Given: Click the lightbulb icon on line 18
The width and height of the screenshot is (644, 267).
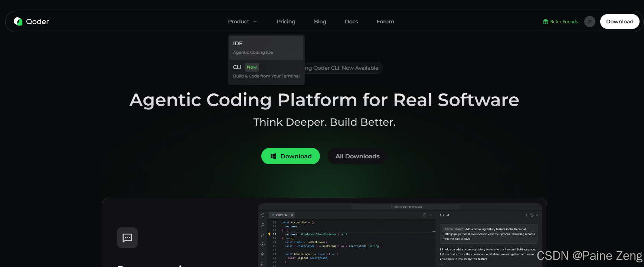Looking at the screenshot, I should click(x=269, y=234).
